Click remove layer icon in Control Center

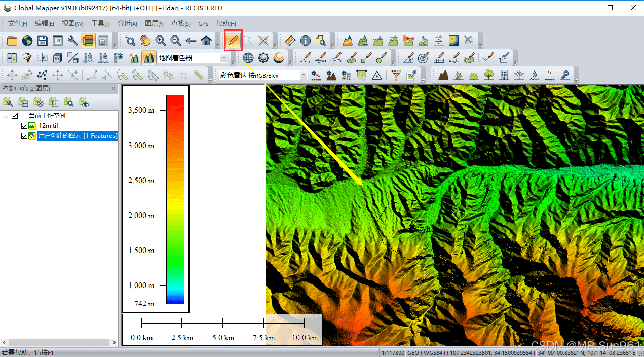(x=38, y=102)
